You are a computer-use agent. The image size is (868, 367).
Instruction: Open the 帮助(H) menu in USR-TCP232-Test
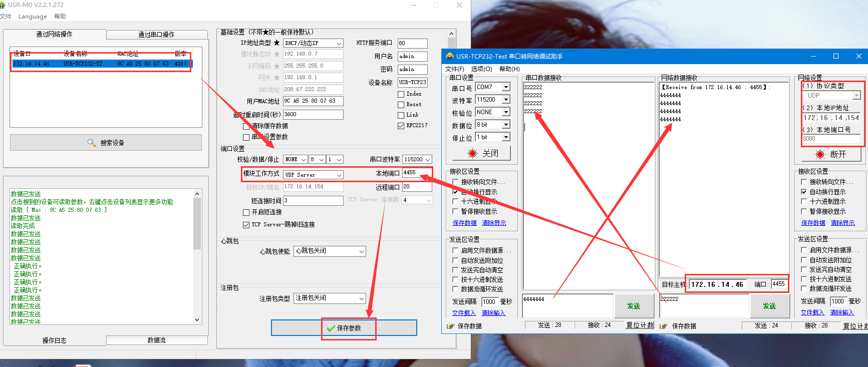(509, 69)
